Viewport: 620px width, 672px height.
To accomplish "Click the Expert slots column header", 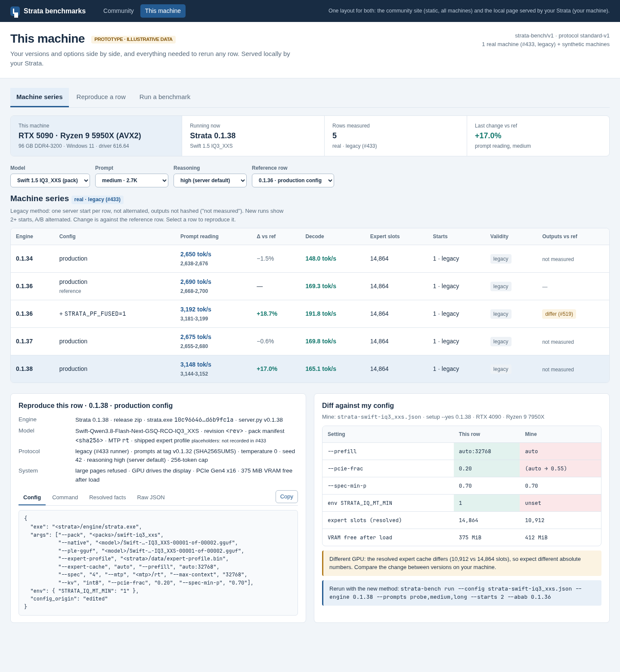I will pos(385,236).
